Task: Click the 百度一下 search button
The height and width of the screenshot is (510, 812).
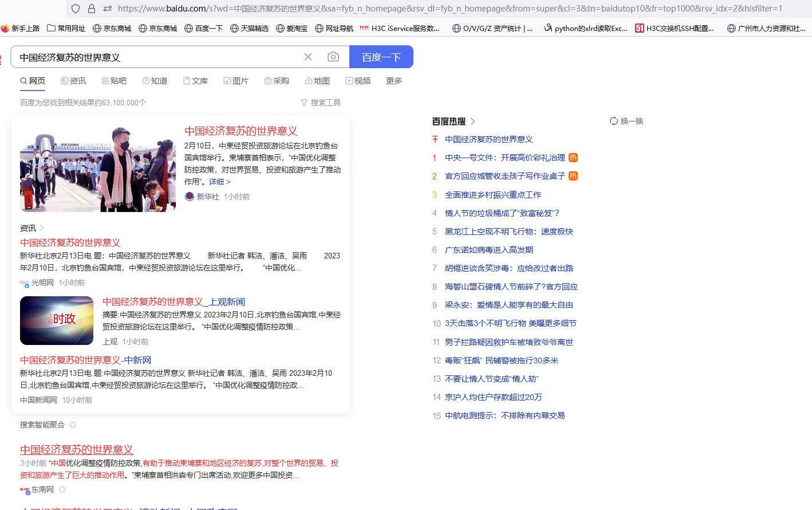Action: tap(381, 57)
